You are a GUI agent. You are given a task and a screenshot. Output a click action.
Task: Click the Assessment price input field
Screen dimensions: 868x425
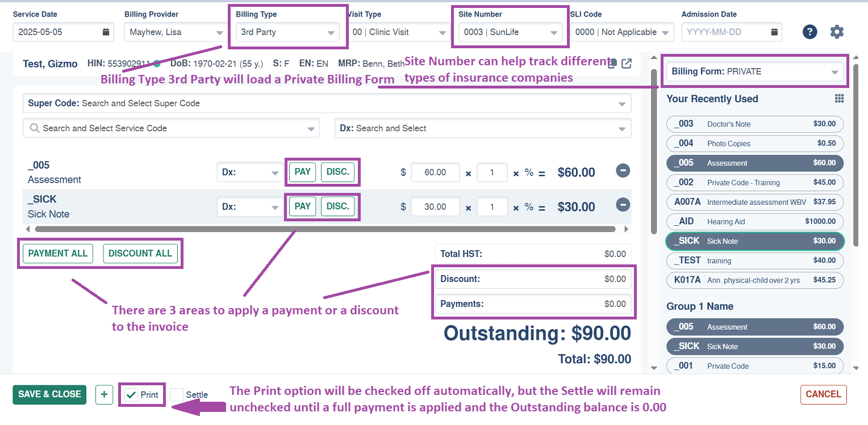(x=435, y=172)
